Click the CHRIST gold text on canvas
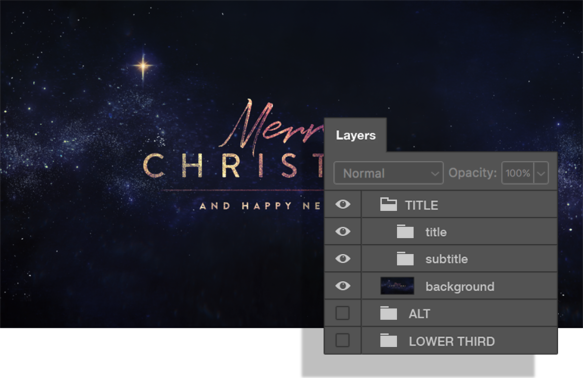This screenshot has height=378, width=583. click(x=233, y=166)
